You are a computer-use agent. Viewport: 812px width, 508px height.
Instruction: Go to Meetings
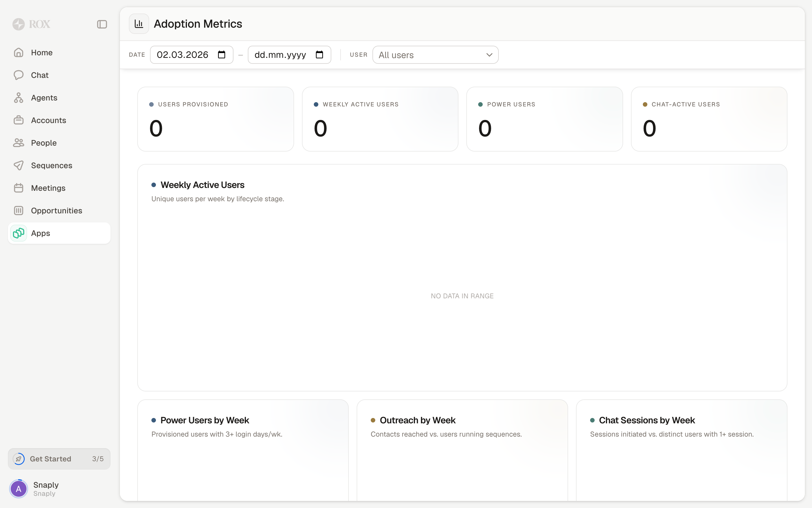tap(59, 188)
